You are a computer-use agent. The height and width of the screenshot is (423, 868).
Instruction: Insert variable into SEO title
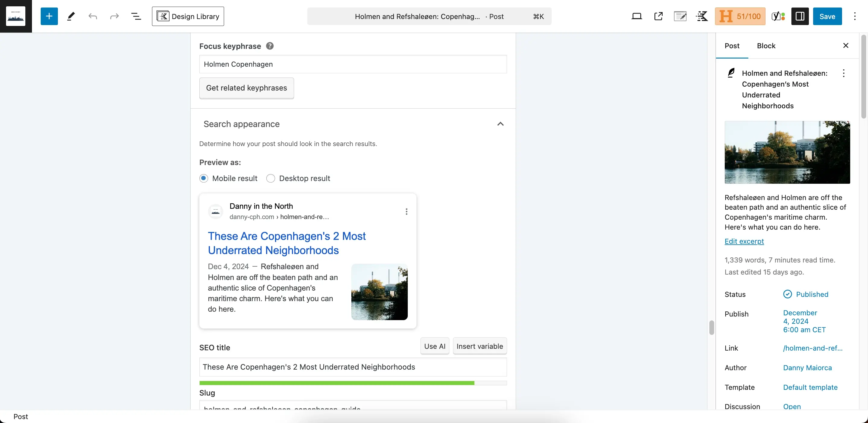coord(480,346)
